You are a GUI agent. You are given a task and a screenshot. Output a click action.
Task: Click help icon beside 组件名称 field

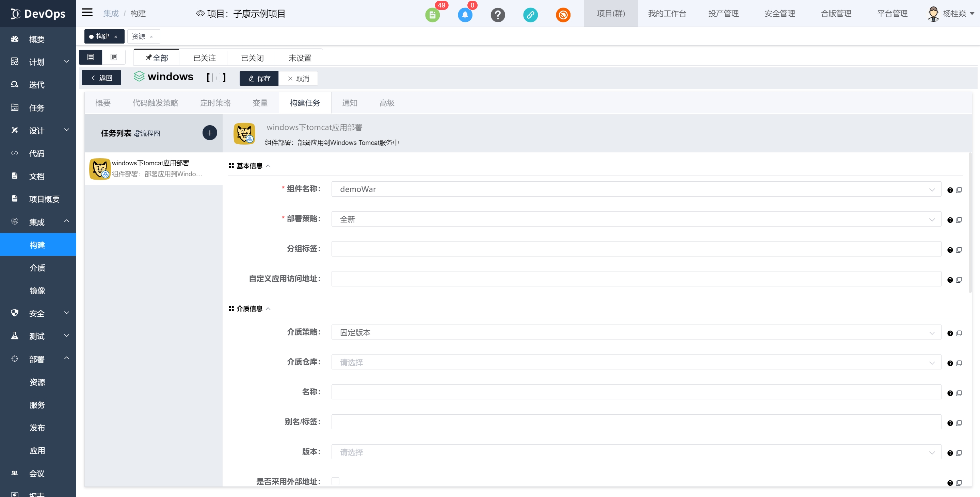coord(950,190)
